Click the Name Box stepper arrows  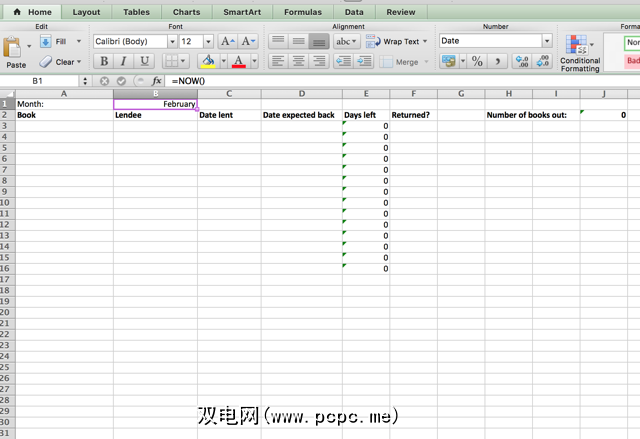click(x=85, y=81)
